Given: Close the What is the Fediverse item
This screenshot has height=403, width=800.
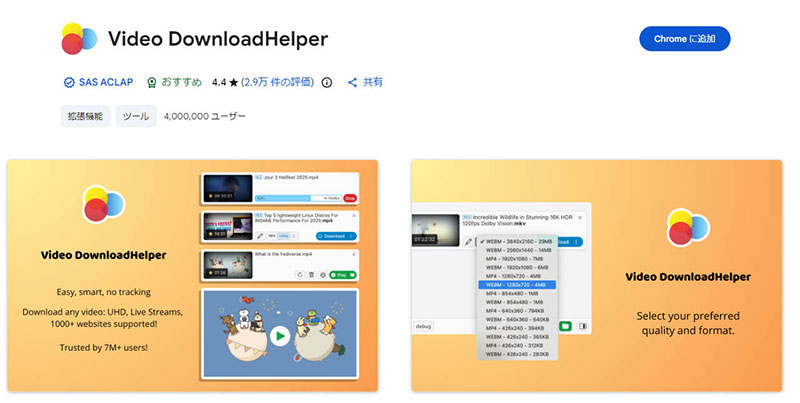Looking at the screenshot, I should click(354, 254).
